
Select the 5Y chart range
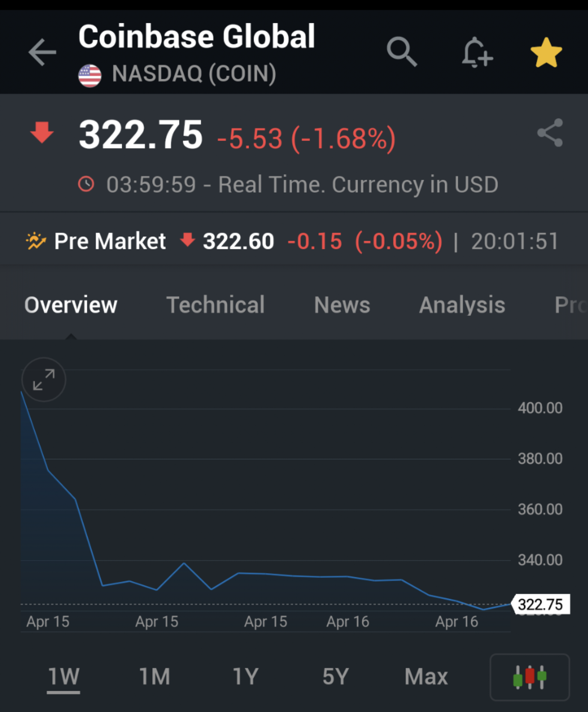tap(335, 676)
